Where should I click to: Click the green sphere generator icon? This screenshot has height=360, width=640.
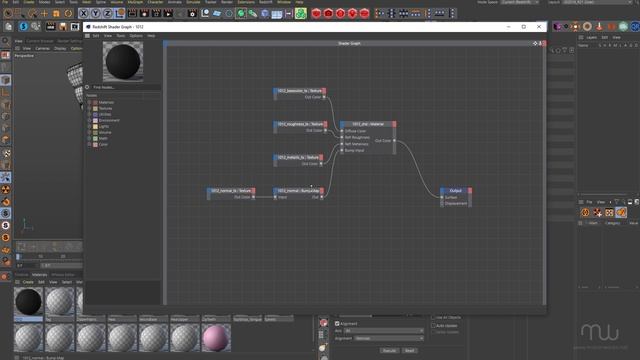coord(241,13)
